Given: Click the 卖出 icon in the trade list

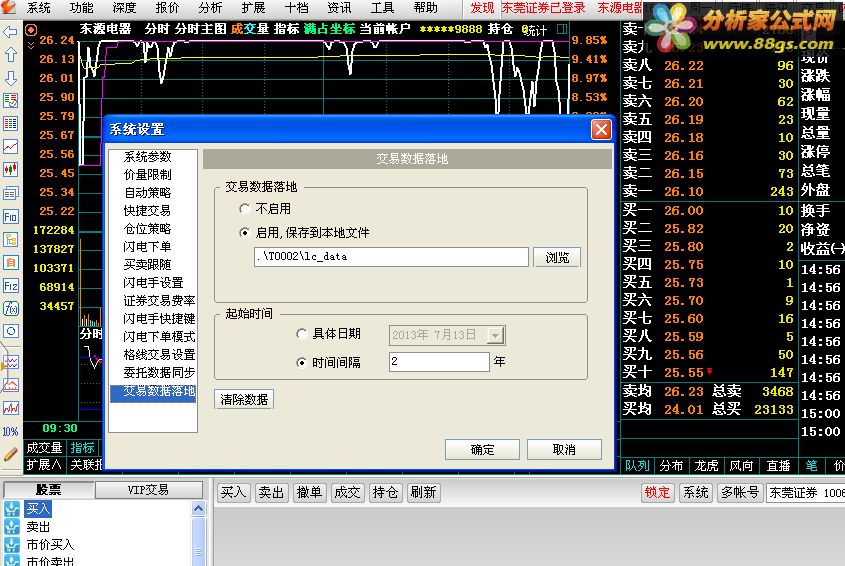Looking at the screenshot, I should coord(11,527).
